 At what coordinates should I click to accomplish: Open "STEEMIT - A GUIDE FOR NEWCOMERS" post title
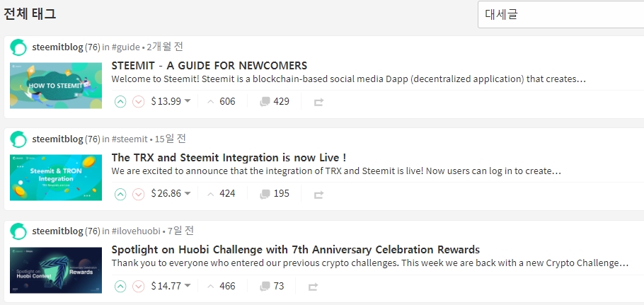pos(209,65)
